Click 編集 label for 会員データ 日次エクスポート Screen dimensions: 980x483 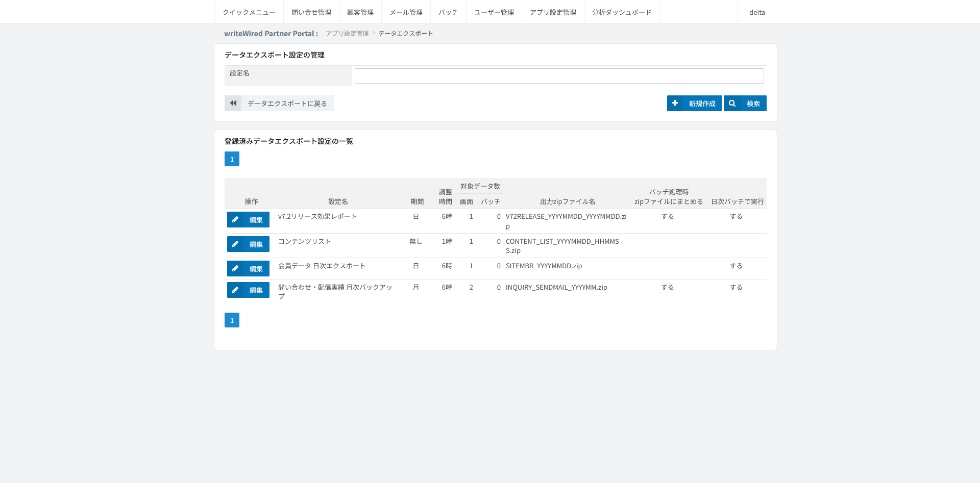(x=256, y=269)
